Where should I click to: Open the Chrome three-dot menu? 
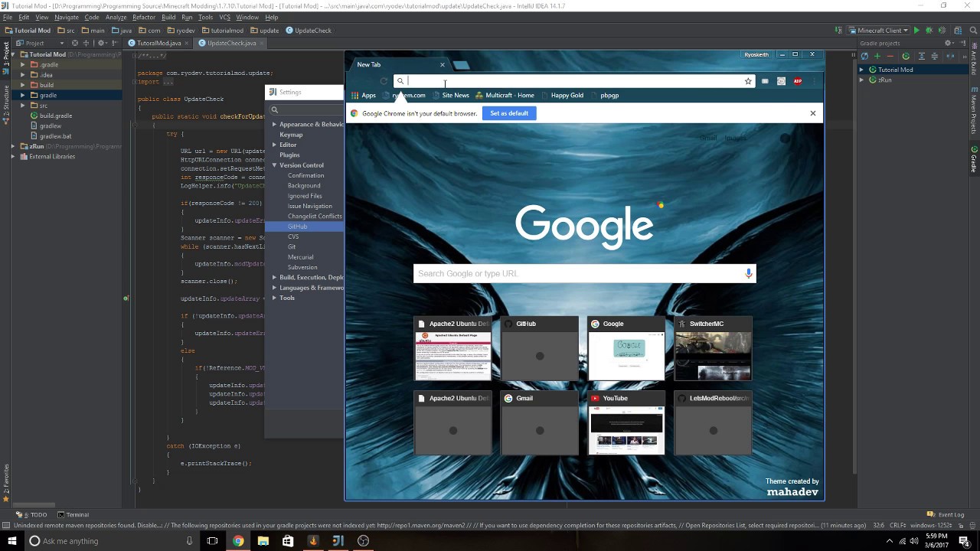[814, 81]
